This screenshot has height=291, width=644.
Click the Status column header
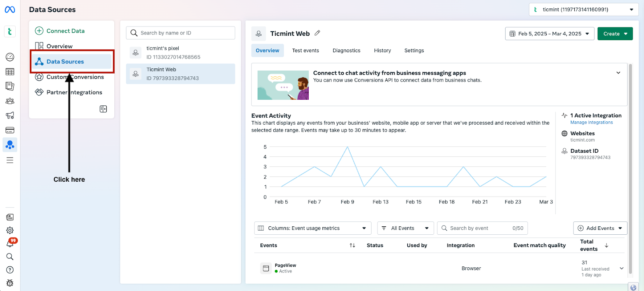click(375, 245)
